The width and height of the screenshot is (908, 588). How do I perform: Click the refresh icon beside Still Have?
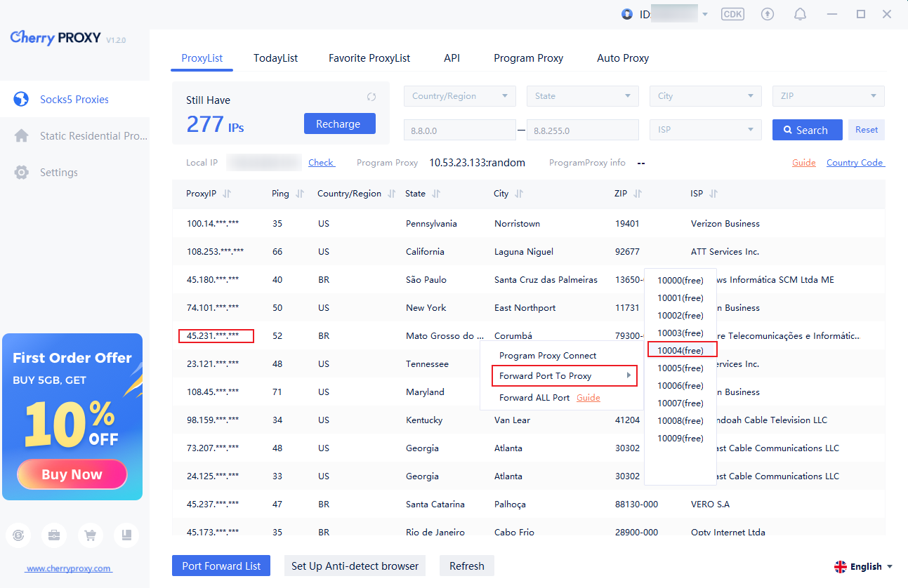(x=371, y=97)
